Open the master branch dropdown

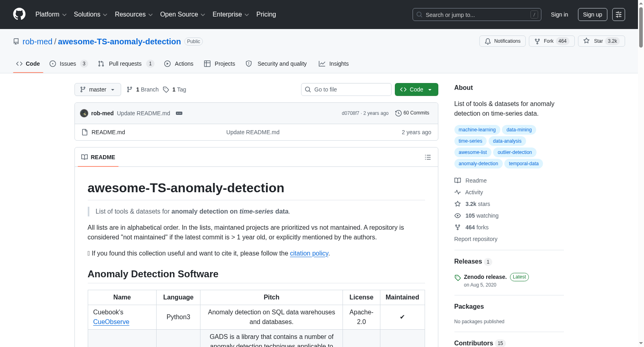[98, 89]
